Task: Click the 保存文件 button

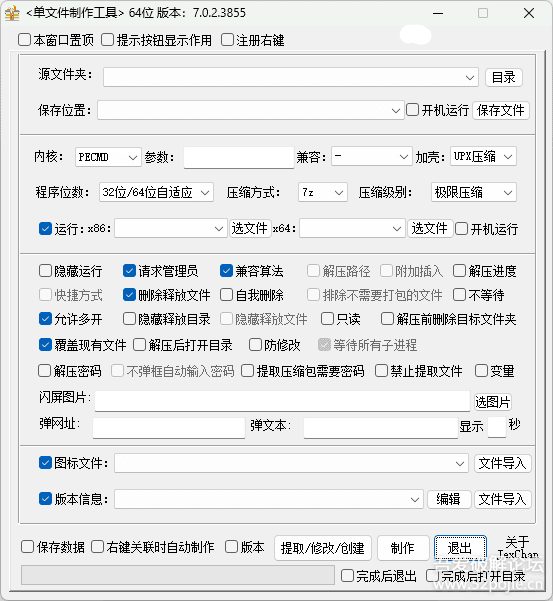Action: (500, 110)
